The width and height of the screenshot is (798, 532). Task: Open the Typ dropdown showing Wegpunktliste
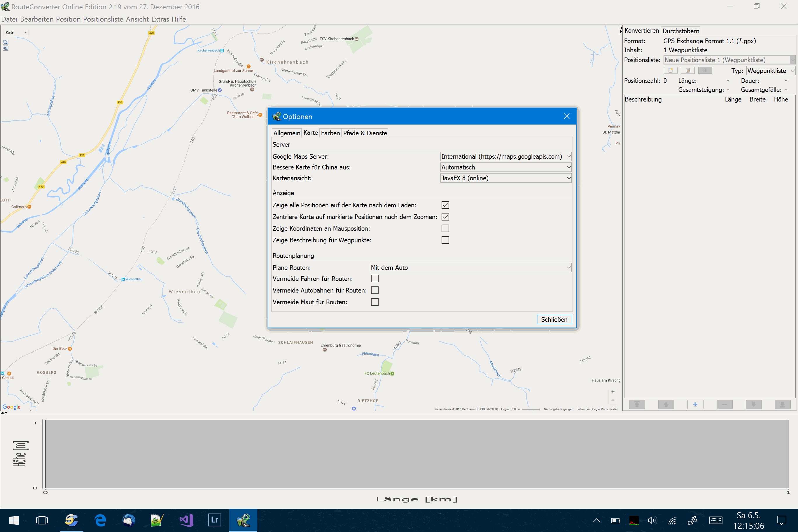tap(771, 71)
